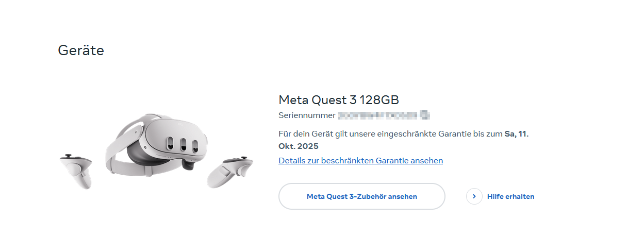
Task: Click the thumbstick on the left controller
Action: pos(68,157)
